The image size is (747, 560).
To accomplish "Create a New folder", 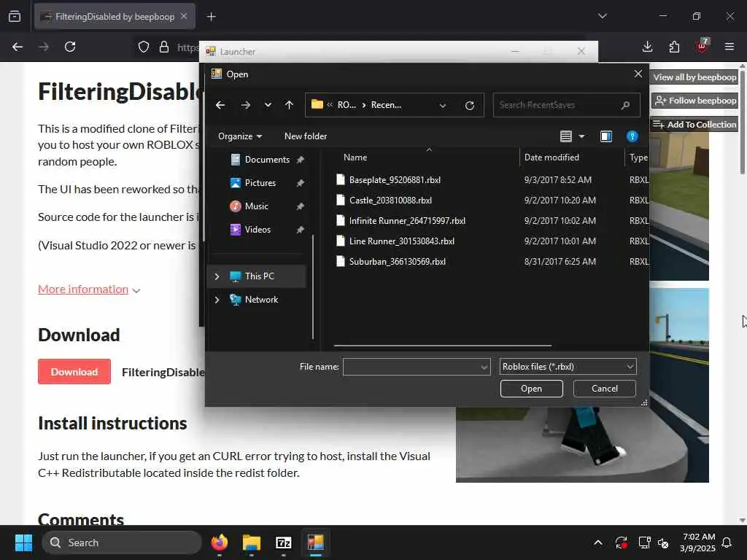I will point(306,136).
